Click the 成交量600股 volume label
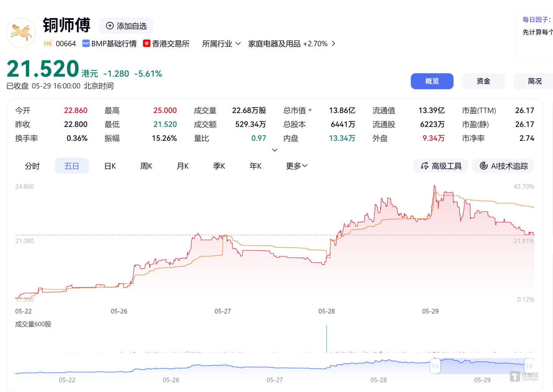The width and height of the screenshot is (553, 392). click(x=33, y=324)
